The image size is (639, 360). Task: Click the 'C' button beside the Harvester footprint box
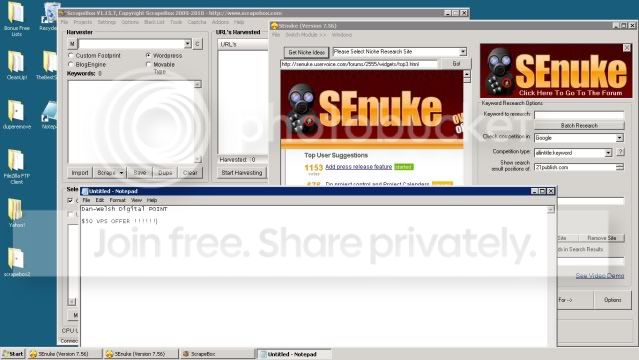coord(197,44)
